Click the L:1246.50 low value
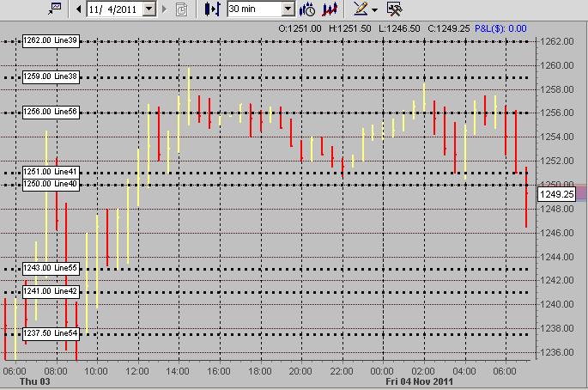This screenshot has width=588, height=390. click(x=399, y=28)
